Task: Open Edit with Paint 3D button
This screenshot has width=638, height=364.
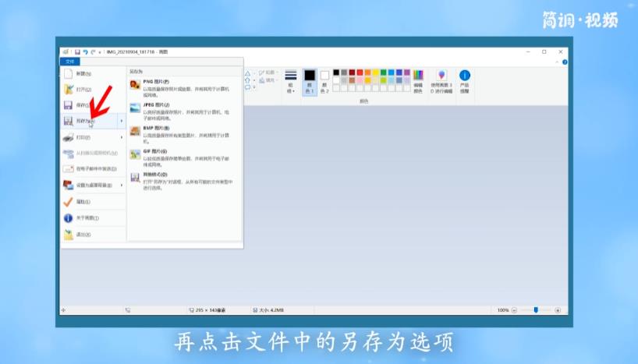Action: [441, 80]
